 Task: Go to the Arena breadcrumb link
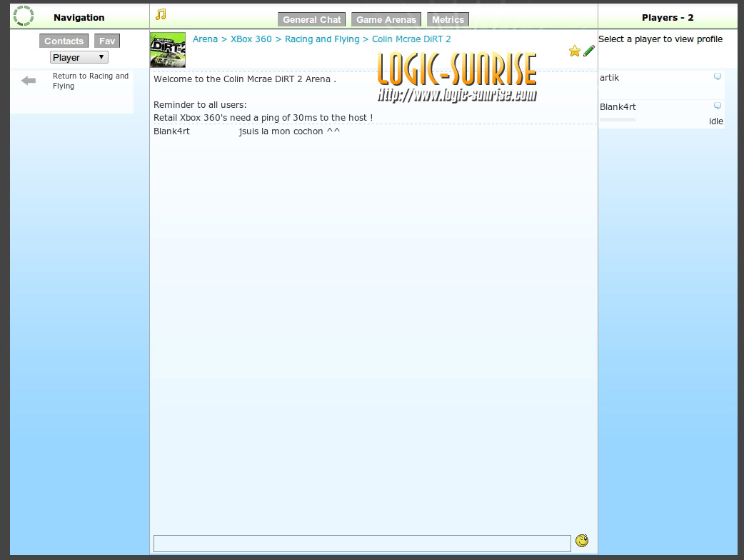click(205, 39)
